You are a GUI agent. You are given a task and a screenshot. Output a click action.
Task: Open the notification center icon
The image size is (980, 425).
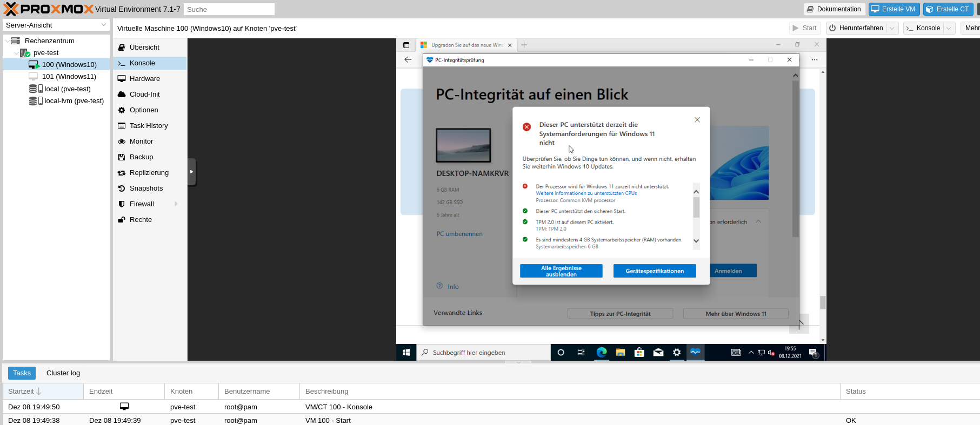tap(814, 353)
